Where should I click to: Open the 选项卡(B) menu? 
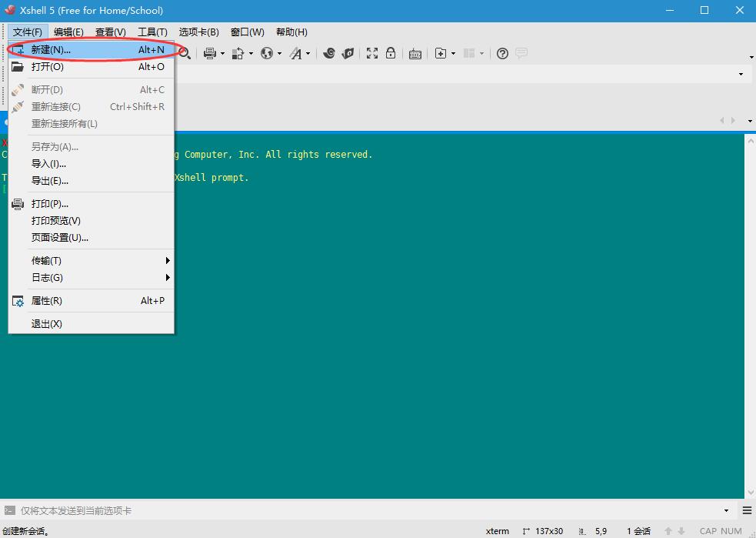tap(198, 32)
